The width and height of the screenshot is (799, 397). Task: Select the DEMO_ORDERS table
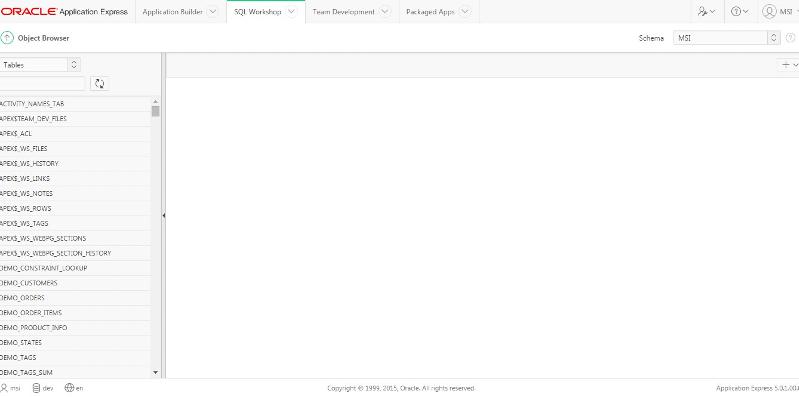point(75,298)
